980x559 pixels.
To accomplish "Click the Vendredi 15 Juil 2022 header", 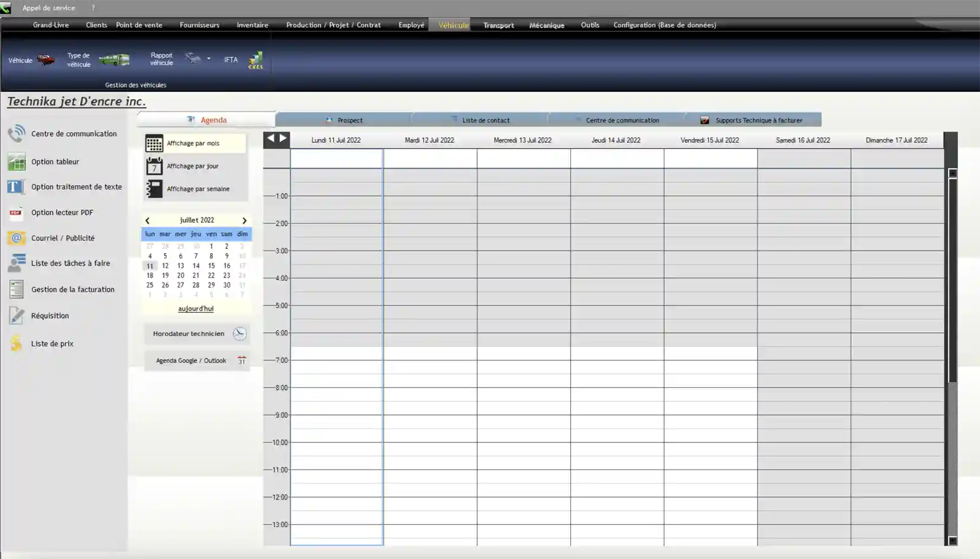I will [x=710, y=140].
